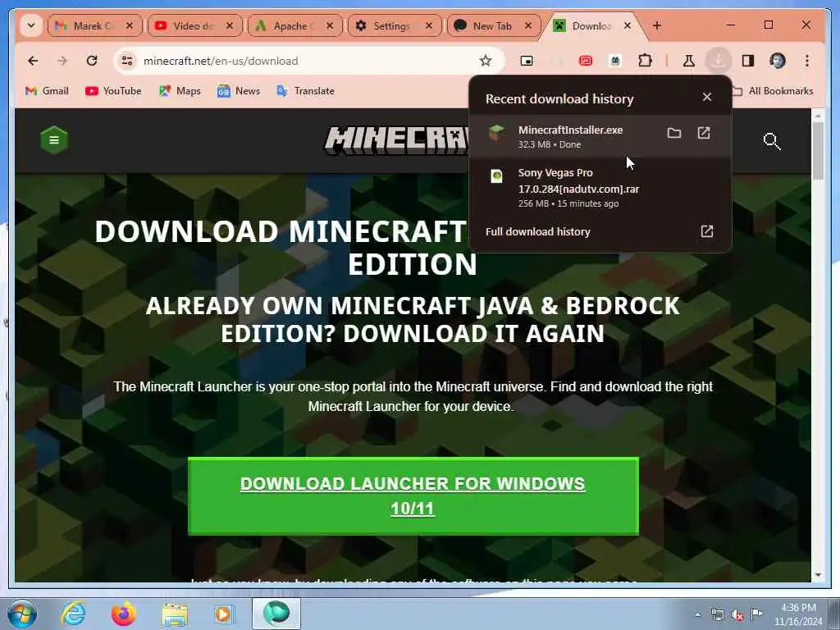Open the Translate bookmark

tap(305, 91)
